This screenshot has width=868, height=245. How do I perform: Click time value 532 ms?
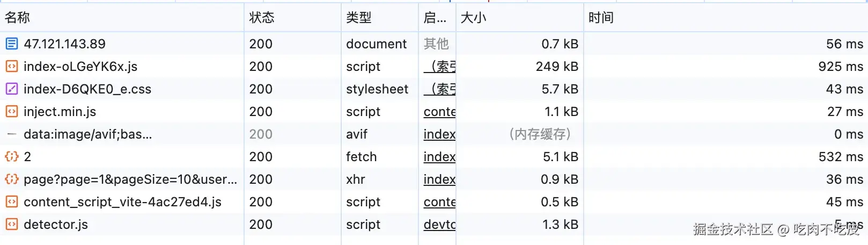coord(841,156)
